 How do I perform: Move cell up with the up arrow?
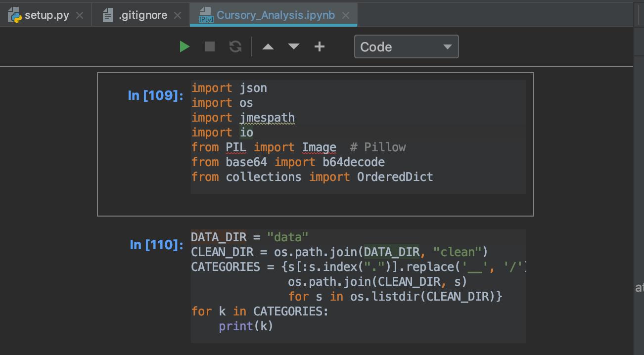point(268,47)
